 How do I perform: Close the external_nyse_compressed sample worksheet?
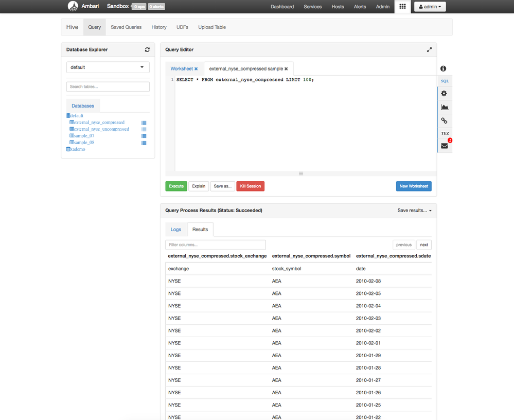286,68
